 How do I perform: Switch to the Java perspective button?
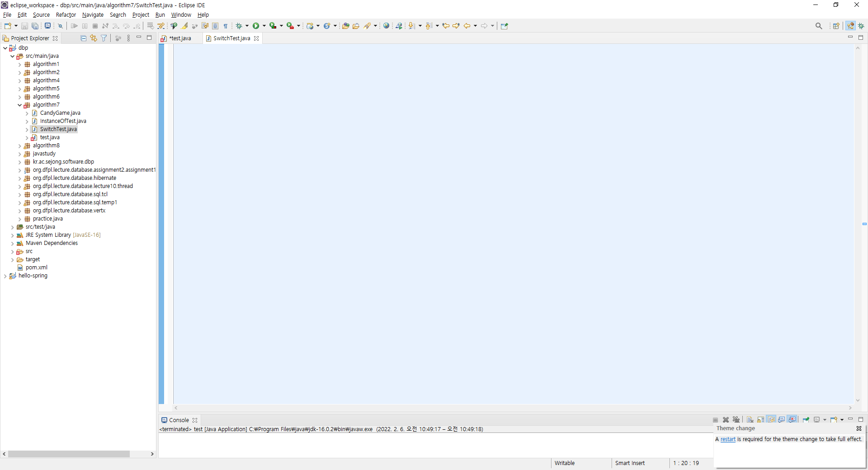pyautogui.click(x=850, y=26)
